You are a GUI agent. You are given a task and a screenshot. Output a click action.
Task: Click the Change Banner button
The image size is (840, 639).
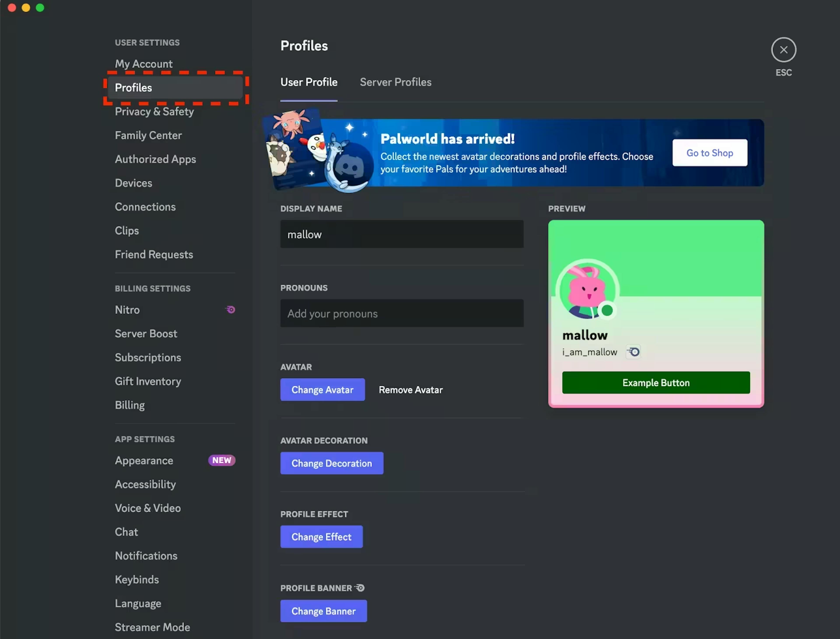323,611
